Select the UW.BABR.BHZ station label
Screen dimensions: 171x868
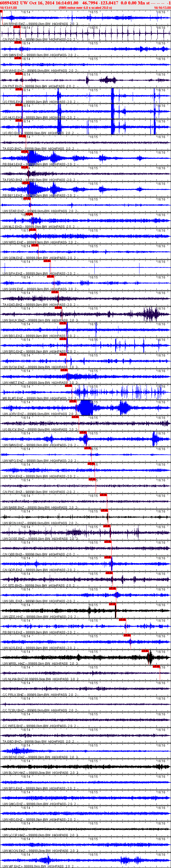click(14, 508)
